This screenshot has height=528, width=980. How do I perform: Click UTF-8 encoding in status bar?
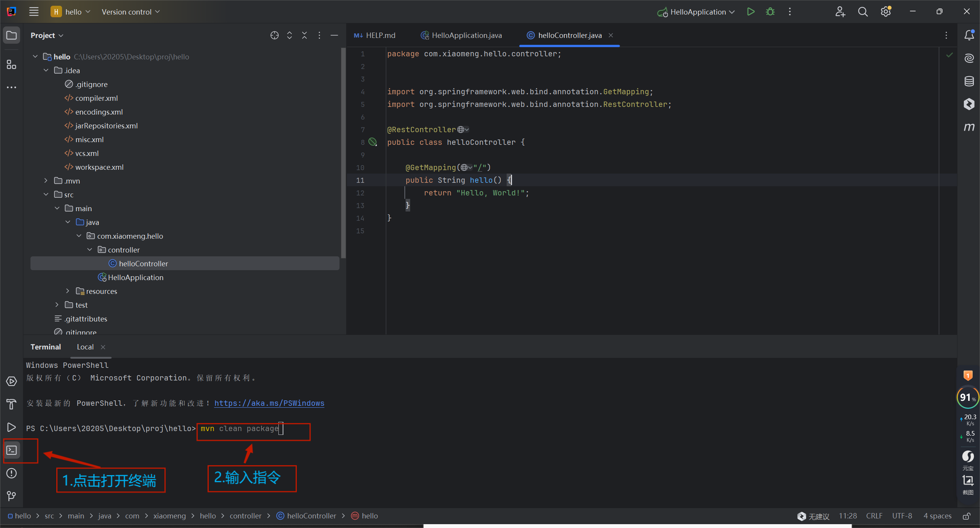coord(902,516)
